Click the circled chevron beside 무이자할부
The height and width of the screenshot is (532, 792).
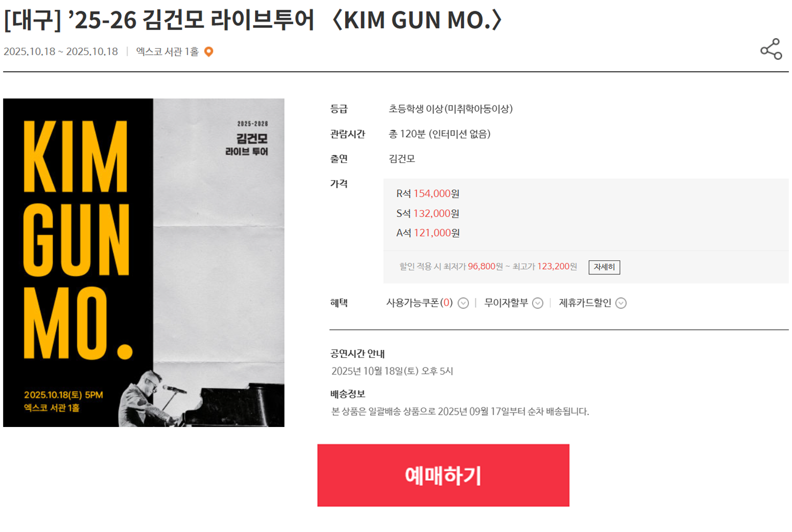537,303
